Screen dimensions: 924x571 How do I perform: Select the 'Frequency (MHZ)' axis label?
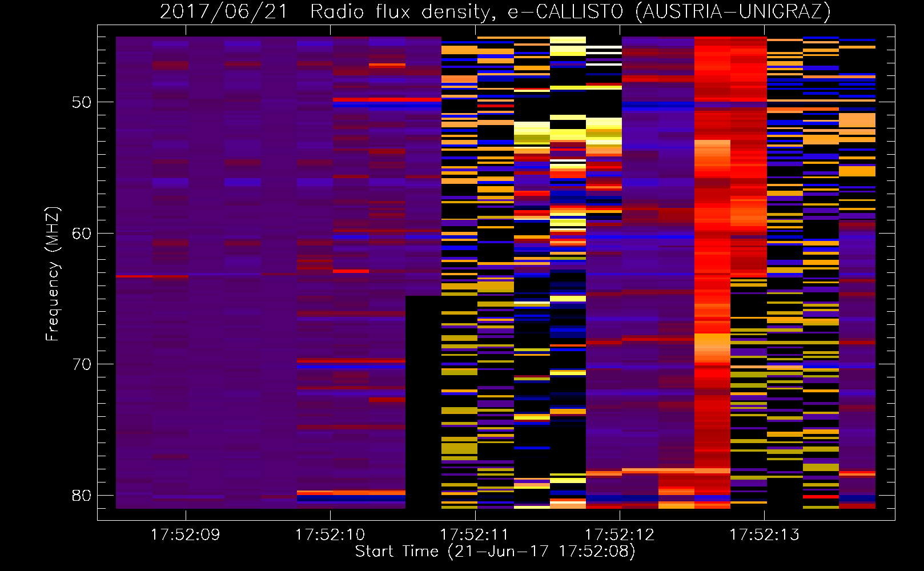click(53, 274)
